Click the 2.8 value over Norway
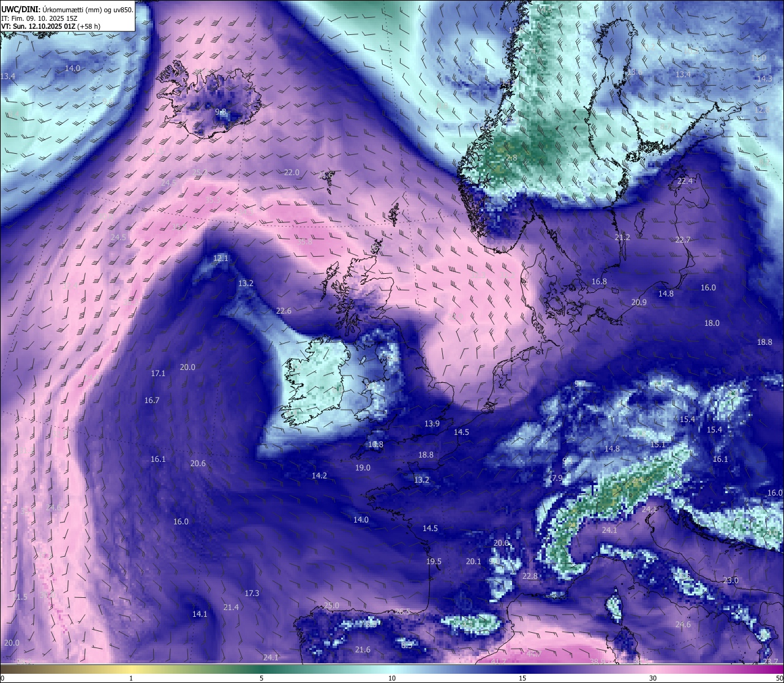 pyautogui.click(x=512, y=158)
